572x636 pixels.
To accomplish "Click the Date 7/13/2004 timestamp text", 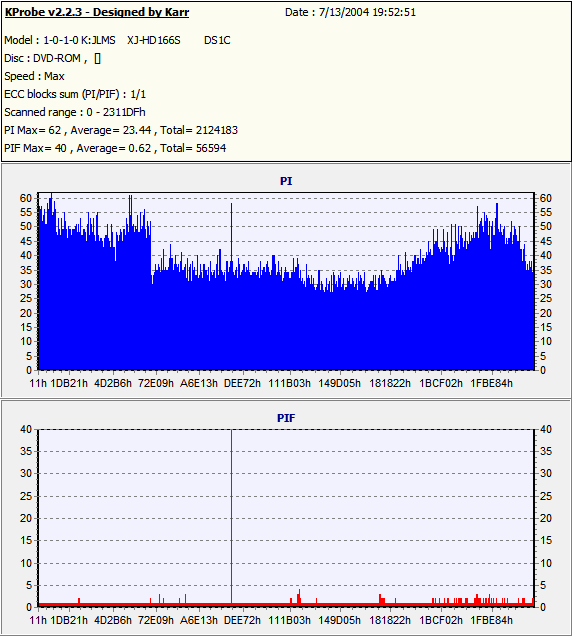I will pos(350,12).
